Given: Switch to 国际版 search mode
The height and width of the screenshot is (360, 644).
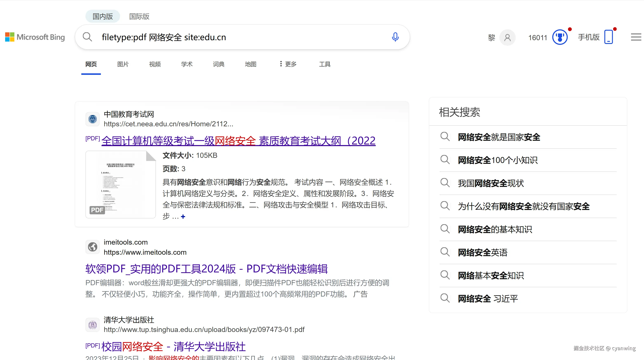Looking at the screenshot, I should (139, 16).
